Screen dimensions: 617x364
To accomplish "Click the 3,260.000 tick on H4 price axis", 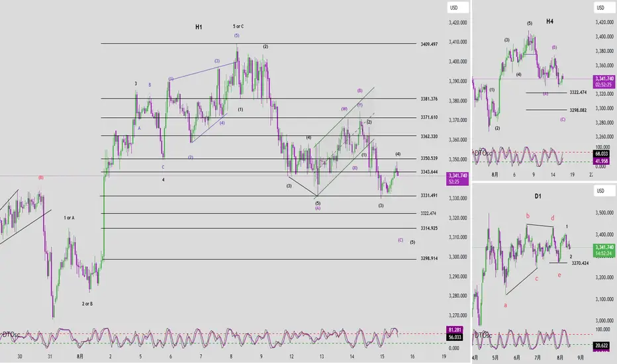I will pos(604,136).
